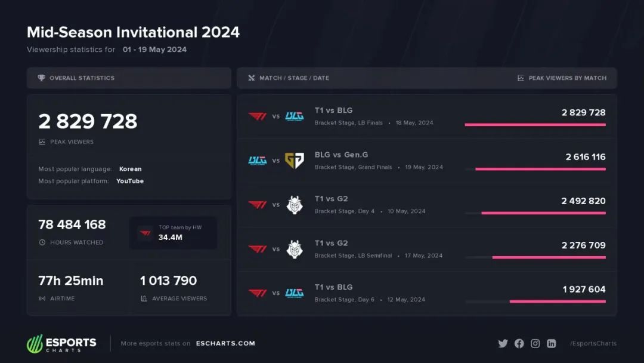Click the pink viewer bar under 2 829 728 in the match list
This screenshot has height=363, width=644.
535,125
